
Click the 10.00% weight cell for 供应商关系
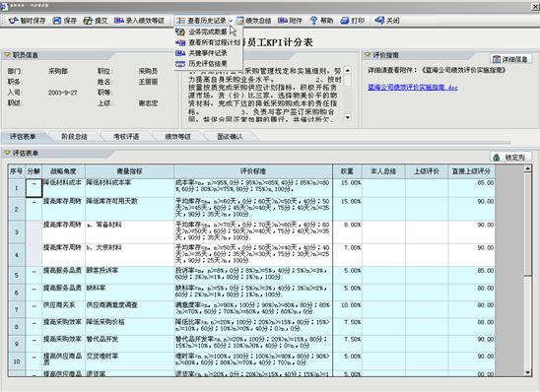pyautogui.click(x=347, y=309)
